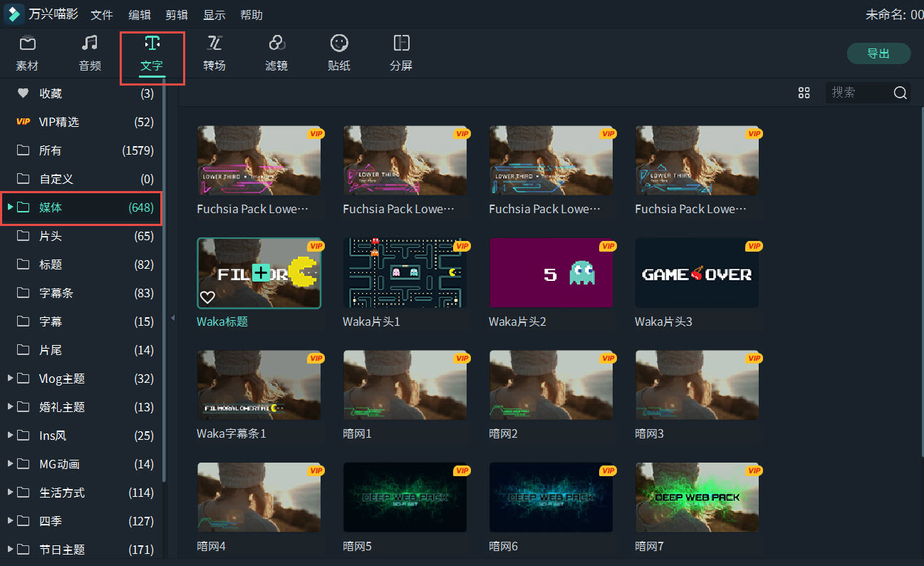The image size is (924, 566).
Task: Open the 文件 menu
Action: tap(102, 15)
